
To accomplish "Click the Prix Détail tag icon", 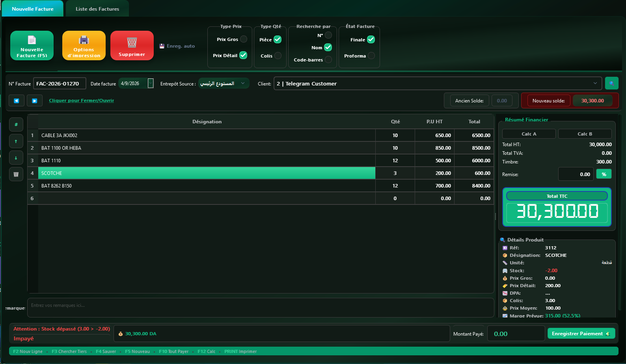I will (x=505, y=286).
